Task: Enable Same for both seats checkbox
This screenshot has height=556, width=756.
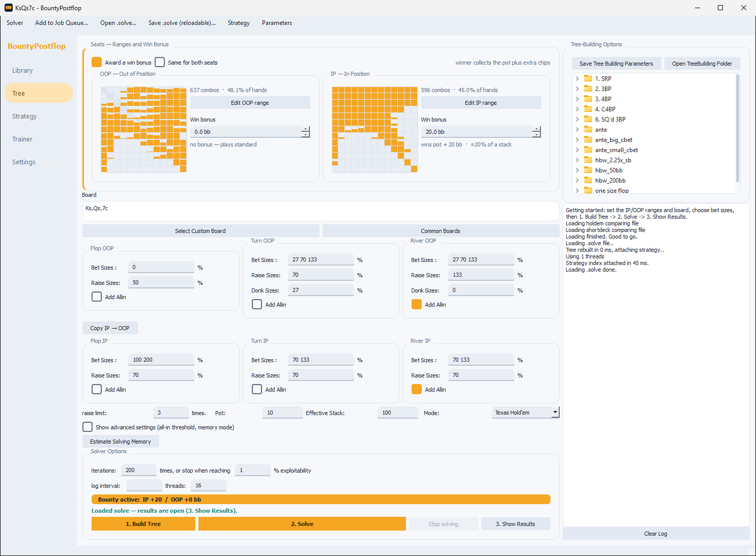Action: tap(160, 62)
